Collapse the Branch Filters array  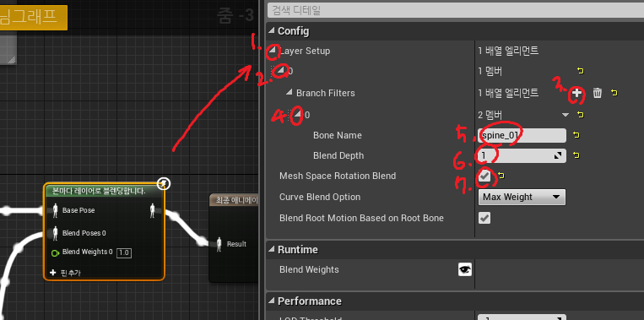pos(290,93)
